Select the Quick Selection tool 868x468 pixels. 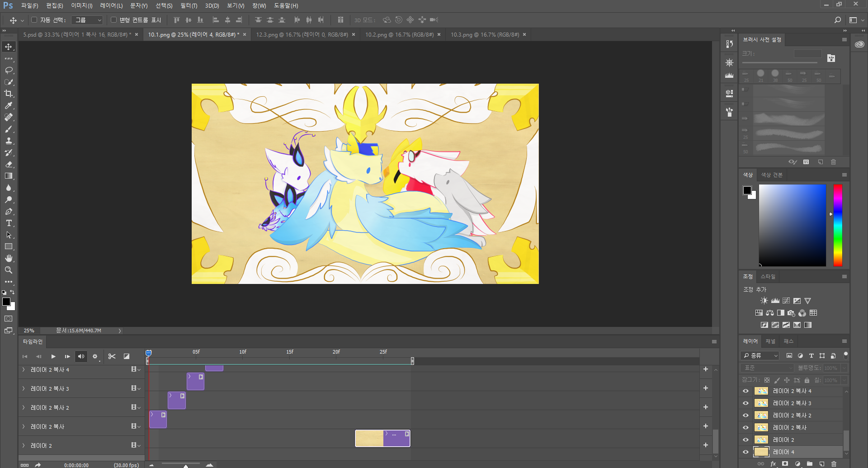click(9, 82)
